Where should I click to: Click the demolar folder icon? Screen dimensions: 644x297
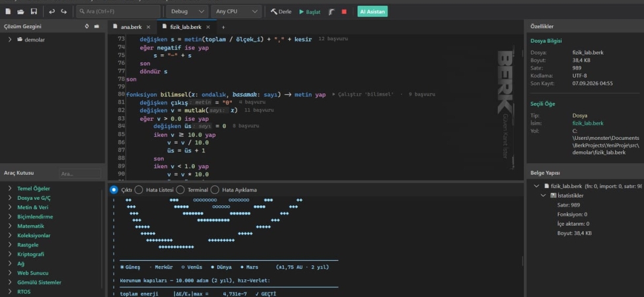click(20, 40)
